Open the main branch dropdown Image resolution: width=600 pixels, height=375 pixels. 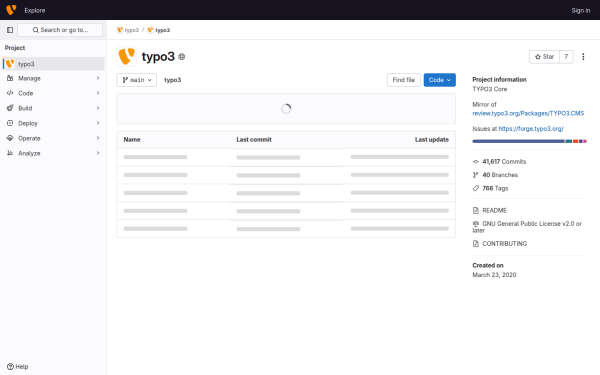pos(137,80)
